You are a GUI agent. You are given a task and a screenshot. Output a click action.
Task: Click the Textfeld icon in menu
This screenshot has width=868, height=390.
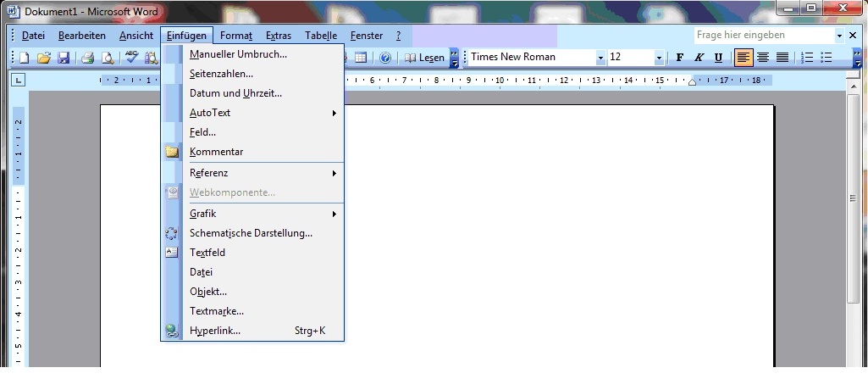point(172,253)
